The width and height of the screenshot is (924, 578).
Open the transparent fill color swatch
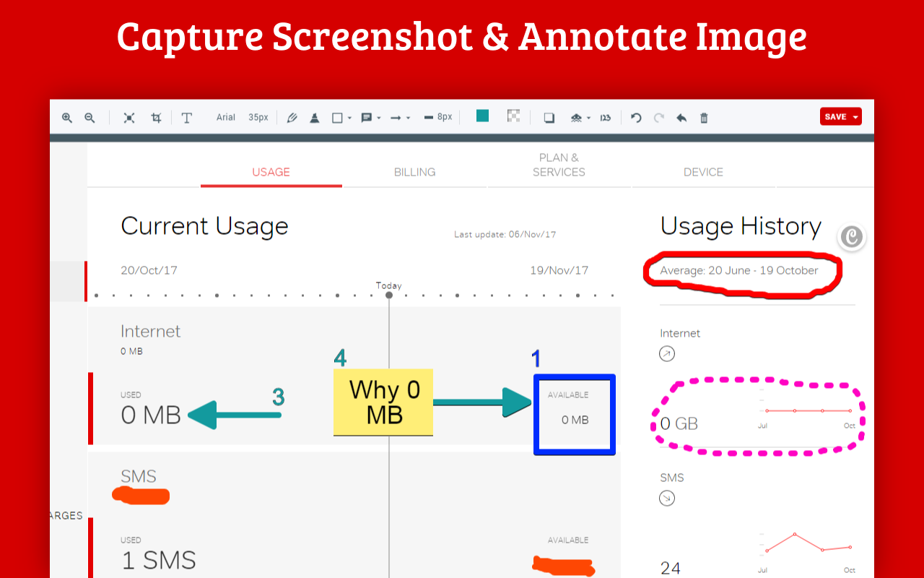point(513,116)
